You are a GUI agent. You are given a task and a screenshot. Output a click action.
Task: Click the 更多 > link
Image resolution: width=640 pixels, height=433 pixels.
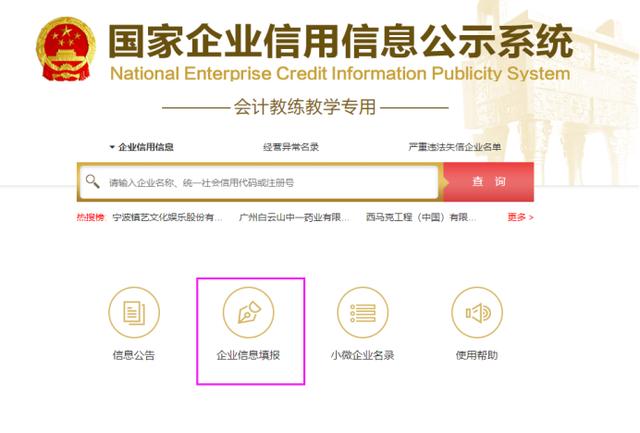pyautogui.click(x=520, y=217)
